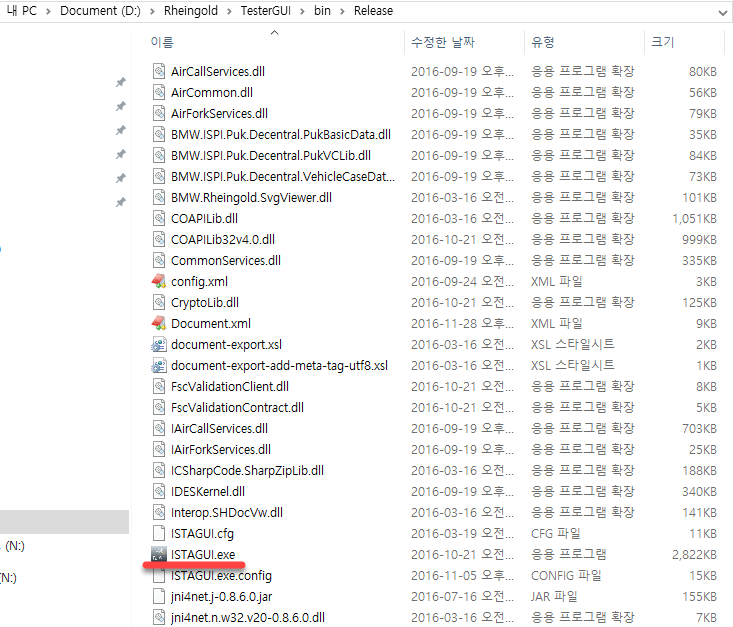The image size is (733, 627).
Task: Click the 1,051KB size value
Action: pyautogui.click(x=694, y=218)
